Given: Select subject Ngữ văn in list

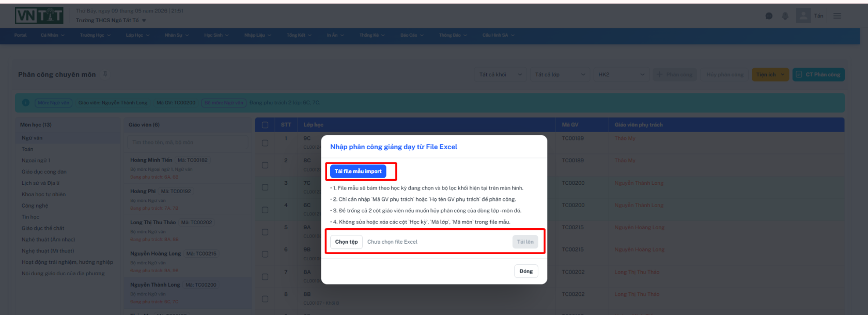Looking at the screenshot, I should (x=68, y=138).
